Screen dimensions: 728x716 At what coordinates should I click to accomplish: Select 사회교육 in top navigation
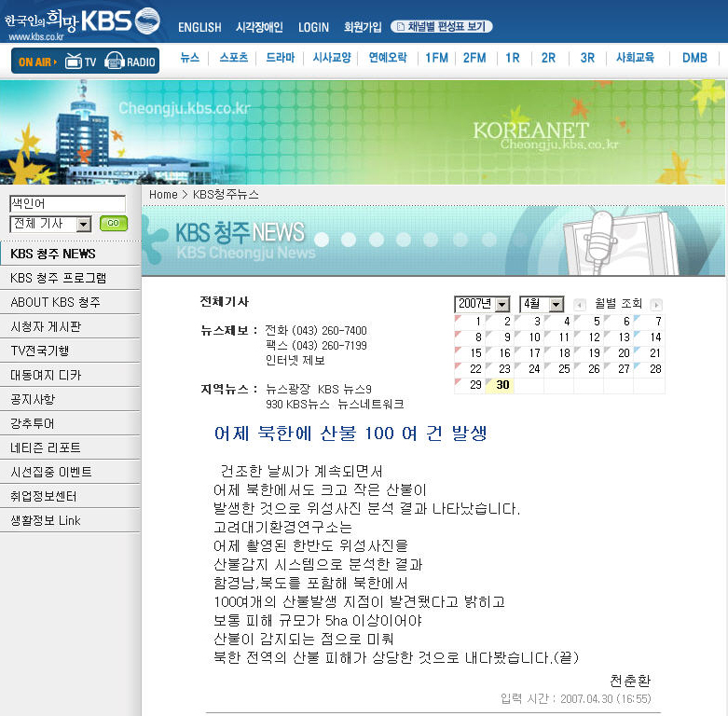(x=635, y=58)
